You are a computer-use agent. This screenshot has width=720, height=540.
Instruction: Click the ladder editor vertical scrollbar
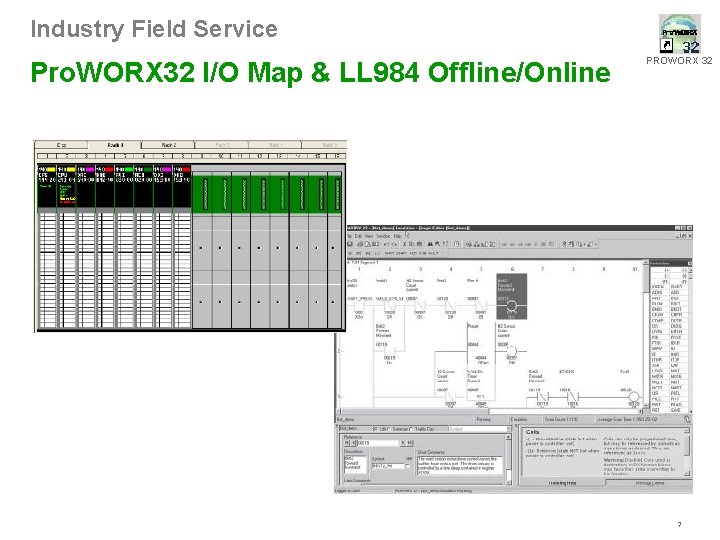[x=646, y=335]
